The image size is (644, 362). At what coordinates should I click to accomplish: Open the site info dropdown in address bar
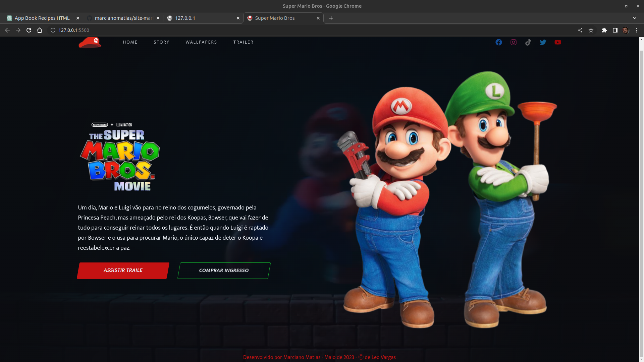pyautogui.click(x=53, y=30)
